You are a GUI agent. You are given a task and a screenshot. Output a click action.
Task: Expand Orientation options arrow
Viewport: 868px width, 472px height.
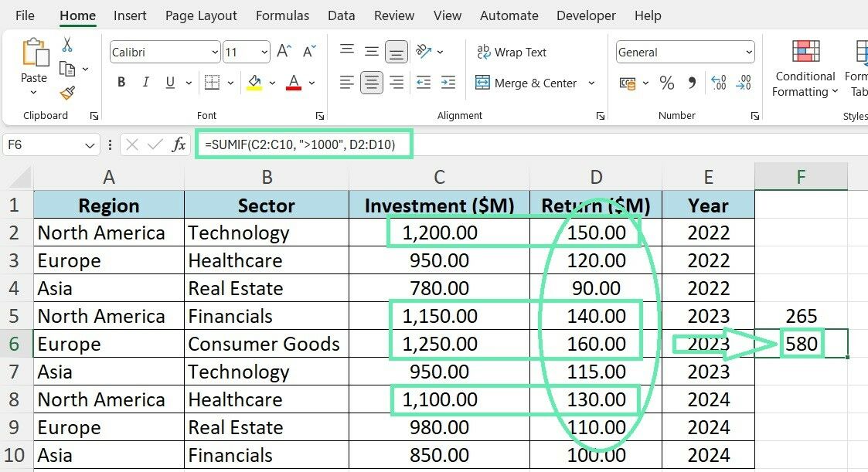[440, 52]
